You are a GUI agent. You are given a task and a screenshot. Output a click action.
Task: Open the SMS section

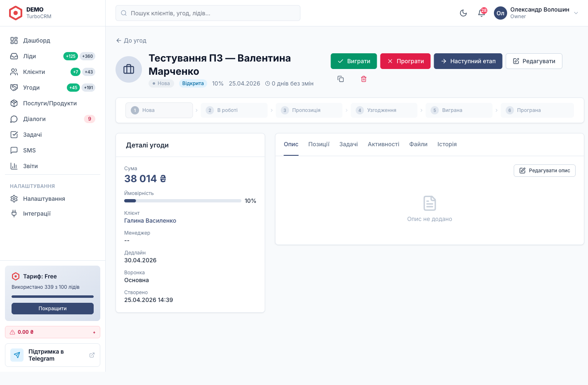pos(52,150)
